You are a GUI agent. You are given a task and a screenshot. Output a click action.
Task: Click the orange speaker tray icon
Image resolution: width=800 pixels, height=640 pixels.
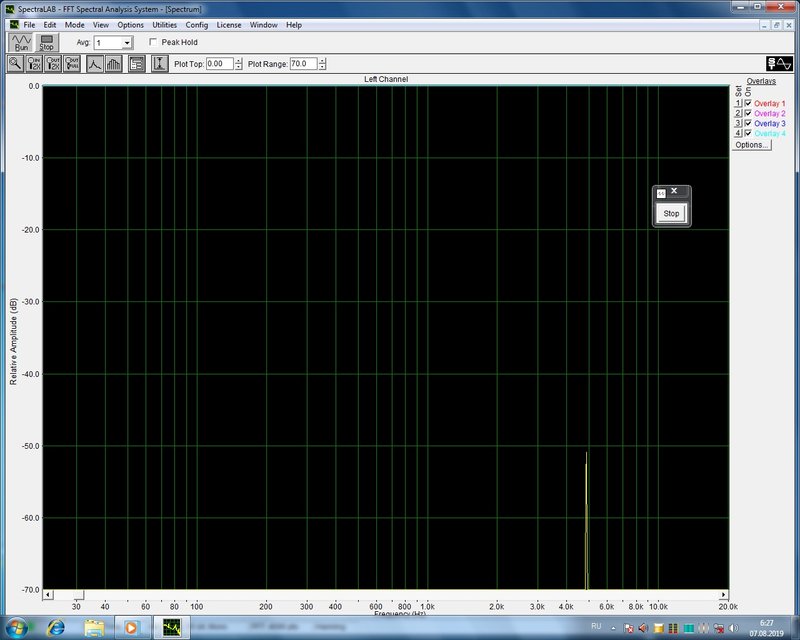pos(643,628)
